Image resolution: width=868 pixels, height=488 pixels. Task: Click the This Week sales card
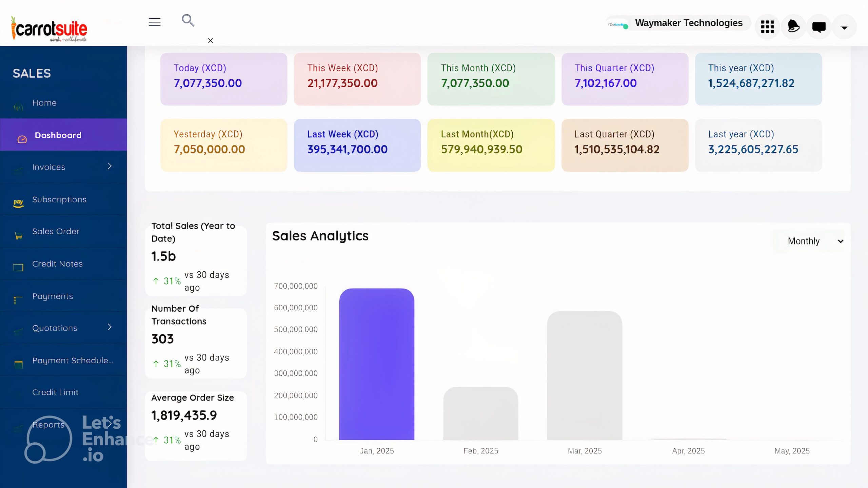tap(357, 79)
